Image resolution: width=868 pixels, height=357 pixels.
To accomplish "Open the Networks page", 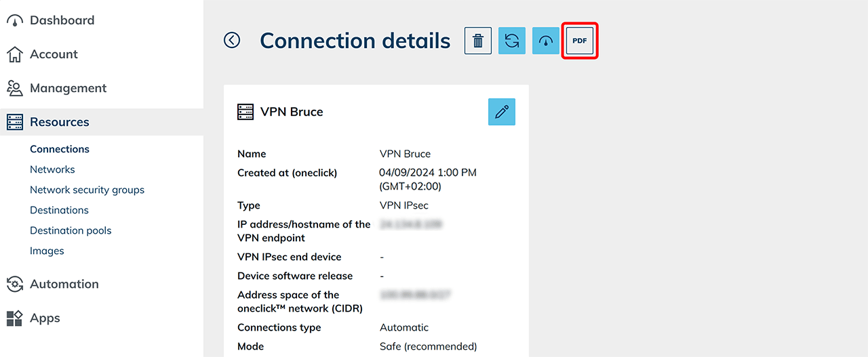I will pyautogui.click(x=52, y=169).
